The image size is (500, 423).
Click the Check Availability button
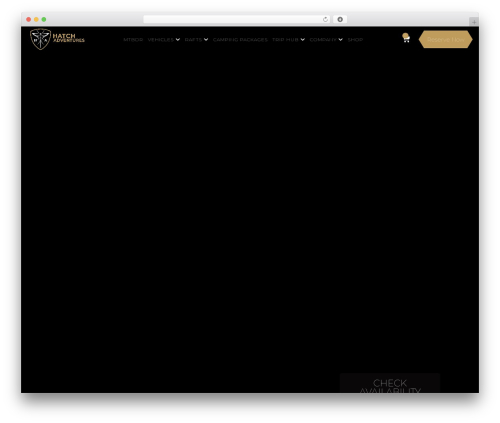pyautogui.click(x=390, y=383)
